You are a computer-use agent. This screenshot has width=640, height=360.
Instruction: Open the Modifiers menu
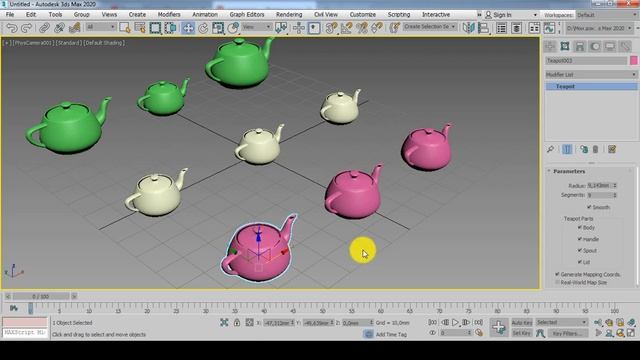[169, 15]
